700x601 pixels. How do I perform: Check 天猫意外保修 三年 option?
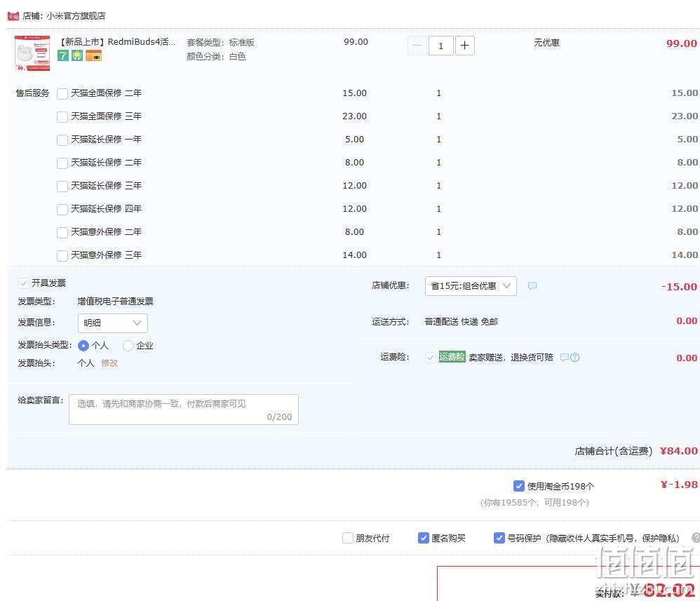tap(62, 255)
